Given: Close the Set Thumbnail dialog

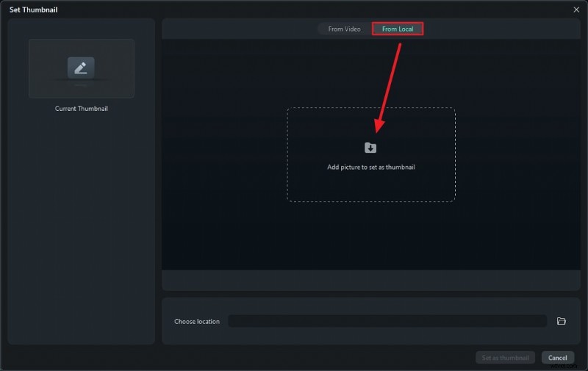Looking at the screenshot, I should click(576, 10).
